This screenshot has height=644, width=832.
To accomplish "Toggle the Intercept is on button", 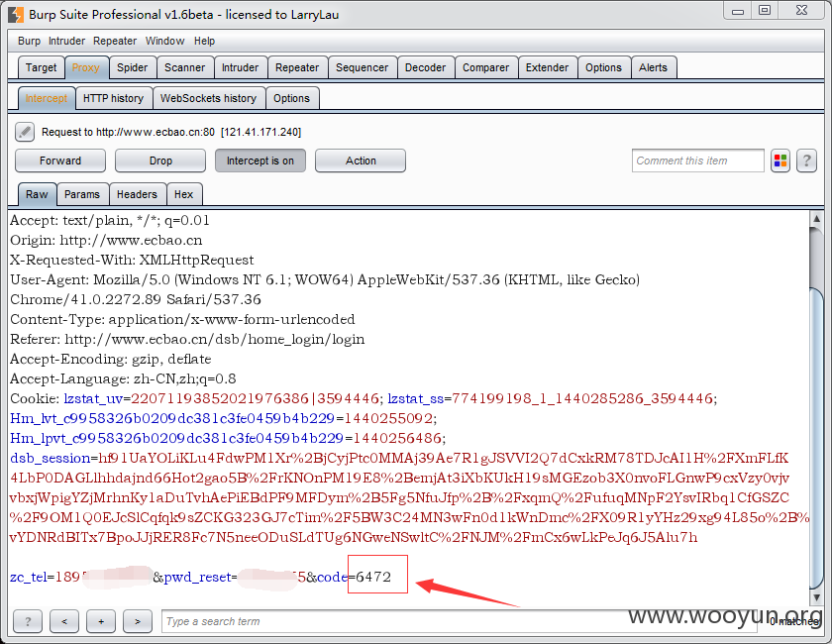I will click(x=260, y=161).
